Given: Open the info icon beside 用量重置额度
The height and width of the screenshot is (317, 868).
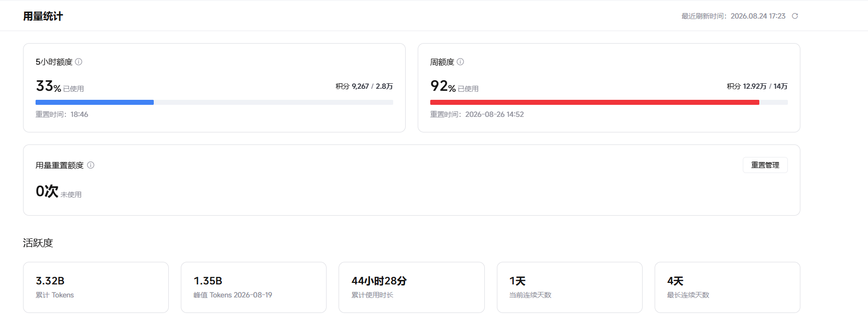Looking at the screenshot, I should (x=91, y=165).
